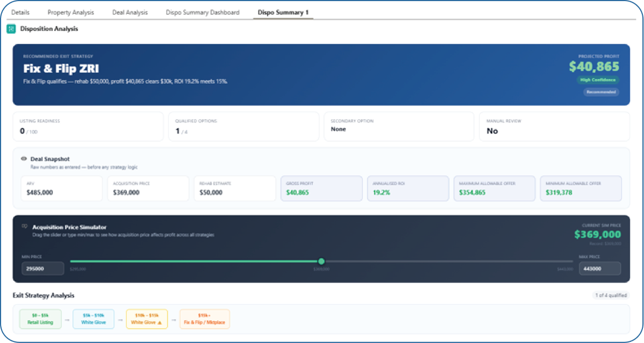Switch to the Details tab
Viewport: 644px width, 343px height.
click(x=20, y=11)
